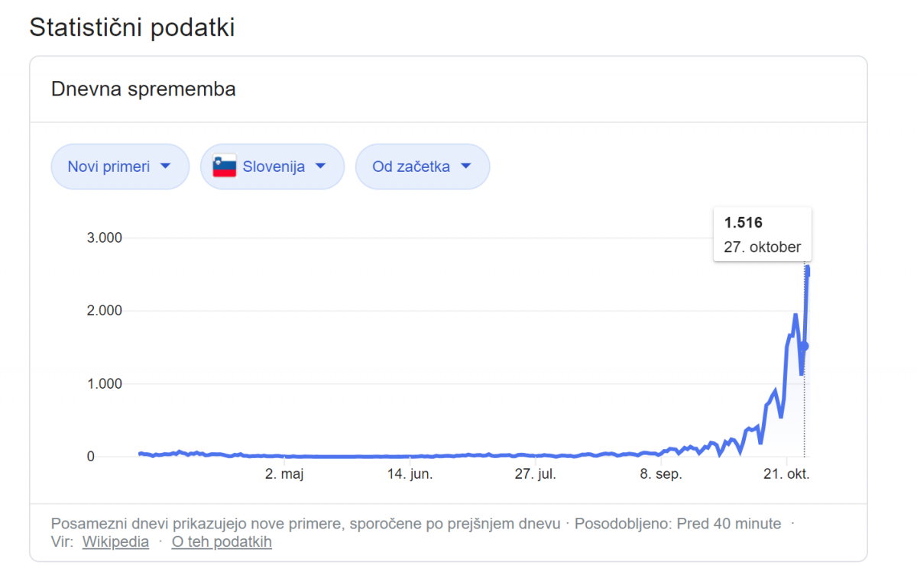Click the arrow next to Novi primeri

164,166
